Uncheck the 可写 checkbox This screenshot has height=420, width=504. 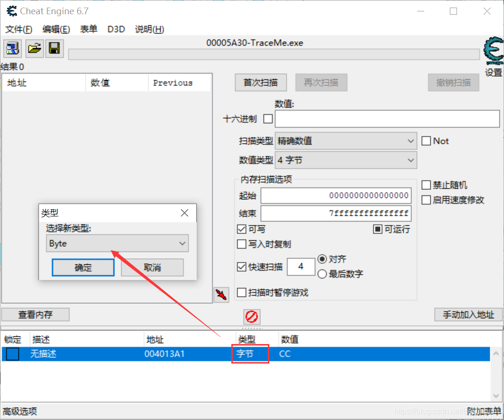241,229
